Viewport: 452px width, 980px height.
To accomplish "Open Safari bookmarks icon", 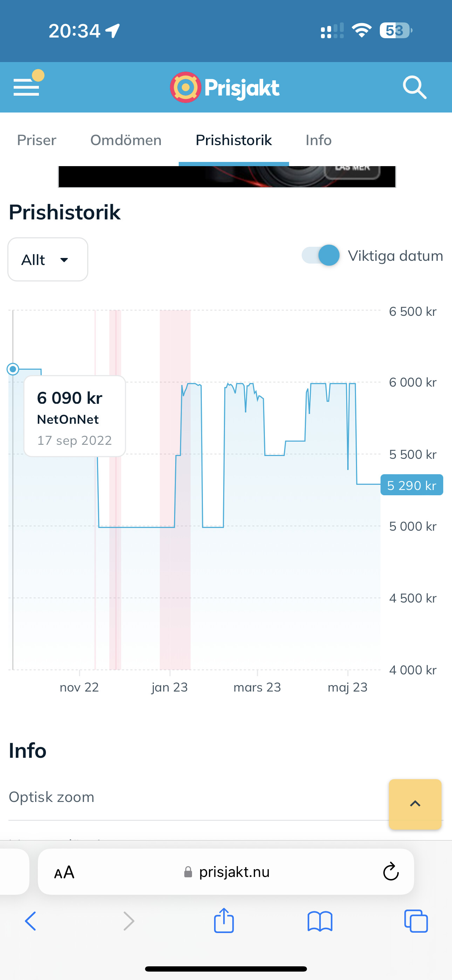I will (320, 921).
